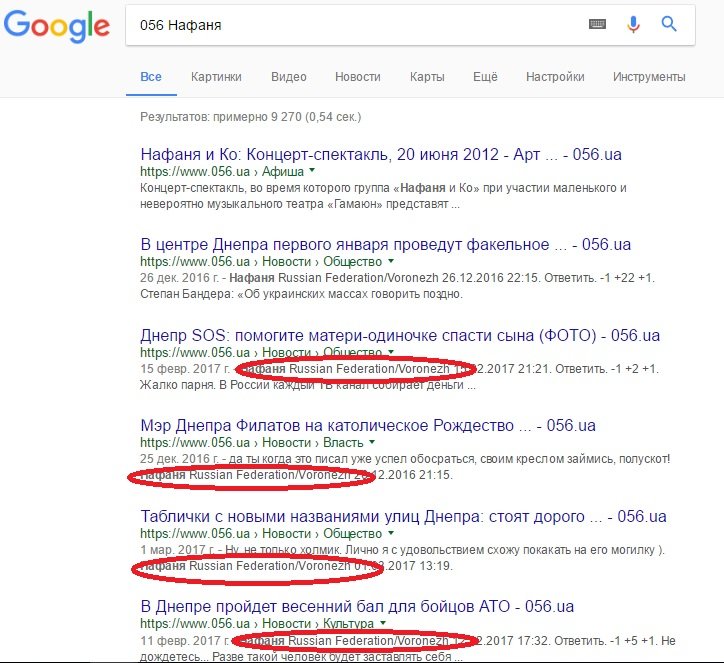Expand URL arrow after 'Власть' in Филатов result
This screenshot has height=663, width=724.
[x=372, y=442]
